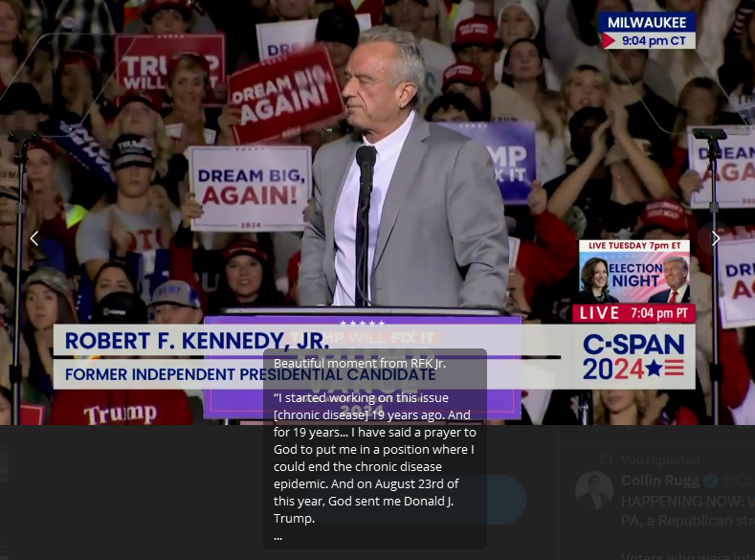
Task: Go to the previous media item arrow
Action: pyautogui.click(x=34, y=238)
